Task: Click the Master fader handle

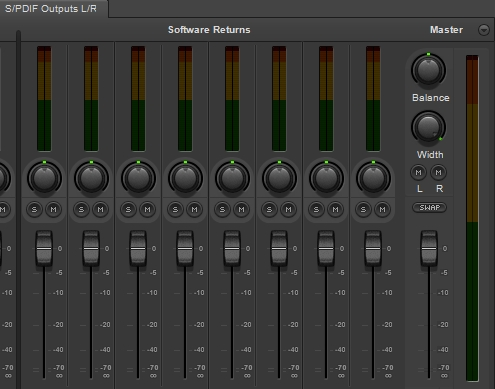Action: pos(429,248)
